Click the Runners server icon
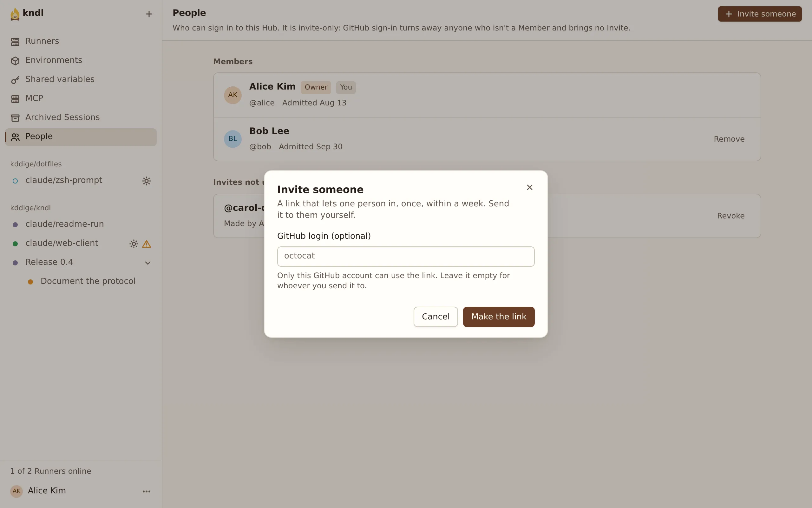This screenshot has width=812, height=508. tap(15, 42)
